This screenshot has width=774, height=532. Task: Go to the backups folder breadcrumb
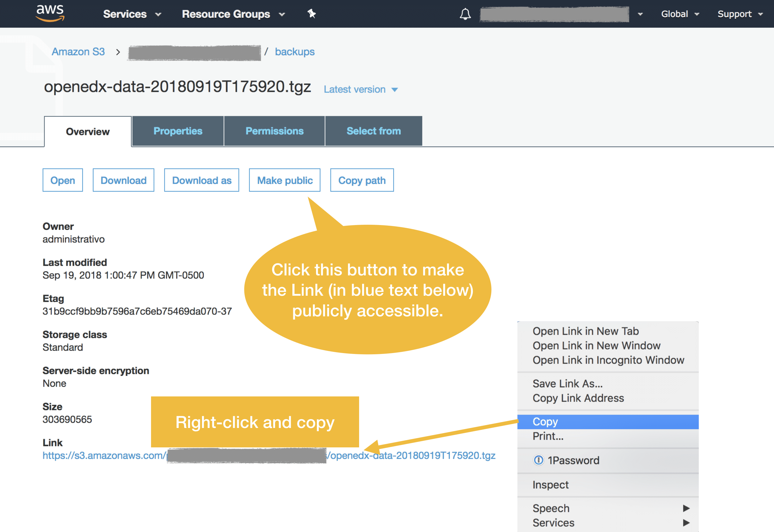tap(294, 52)
